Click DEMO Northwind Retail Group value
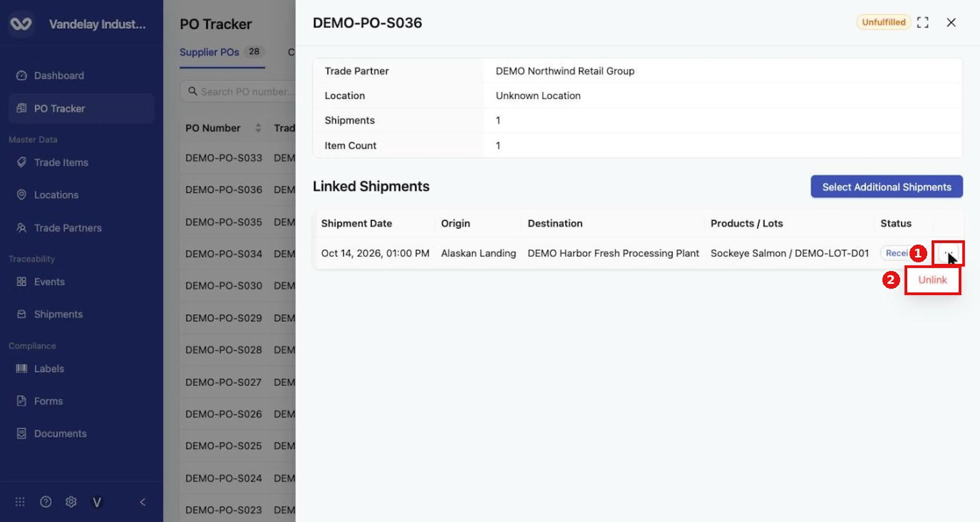 tap(565, 71)
